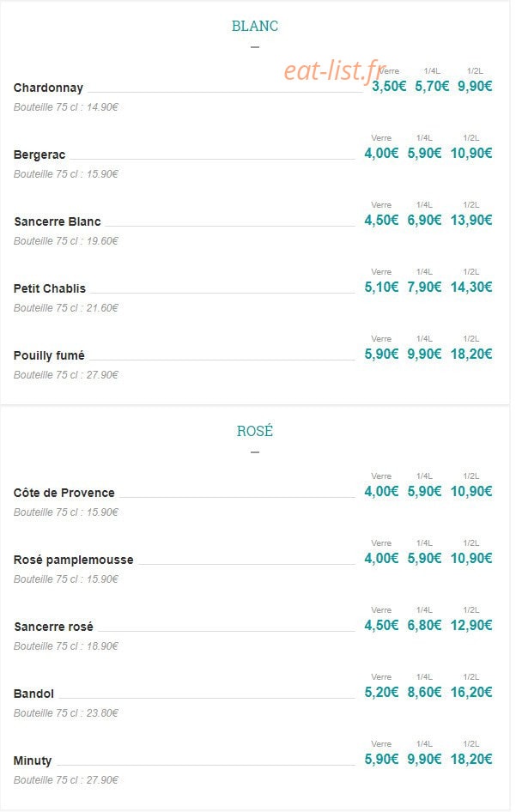The height and width of the screenshot is (812, 522).
Task: Click the Petit Chablis item name
Action: (x=50, y=288)
